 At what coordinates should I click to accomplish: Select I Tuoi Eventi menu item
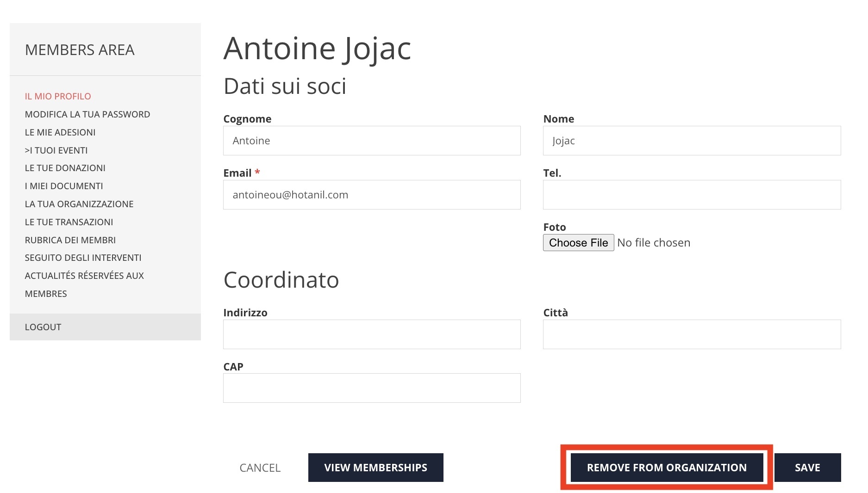point(56,150)
